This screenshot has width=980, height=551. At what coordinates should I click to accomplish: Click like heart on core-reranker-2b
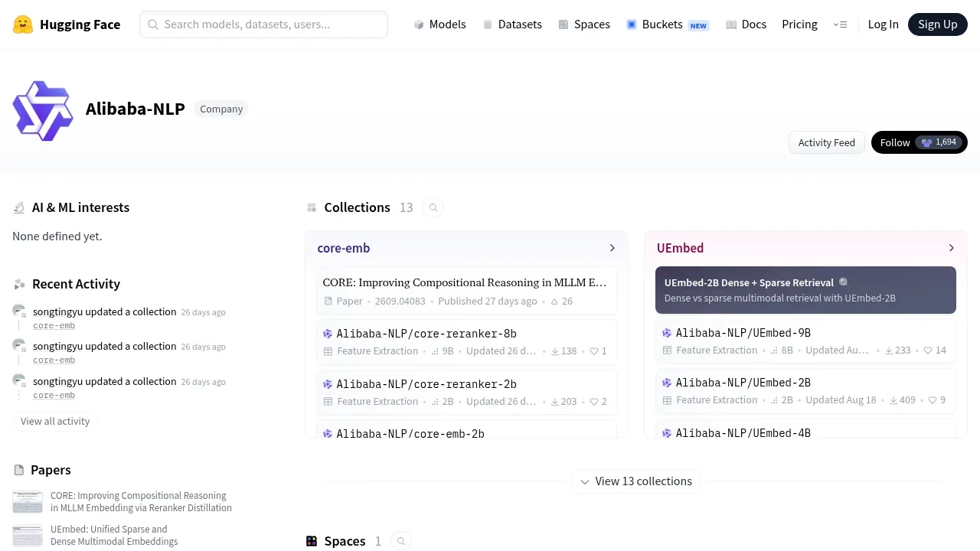(593, 401)
